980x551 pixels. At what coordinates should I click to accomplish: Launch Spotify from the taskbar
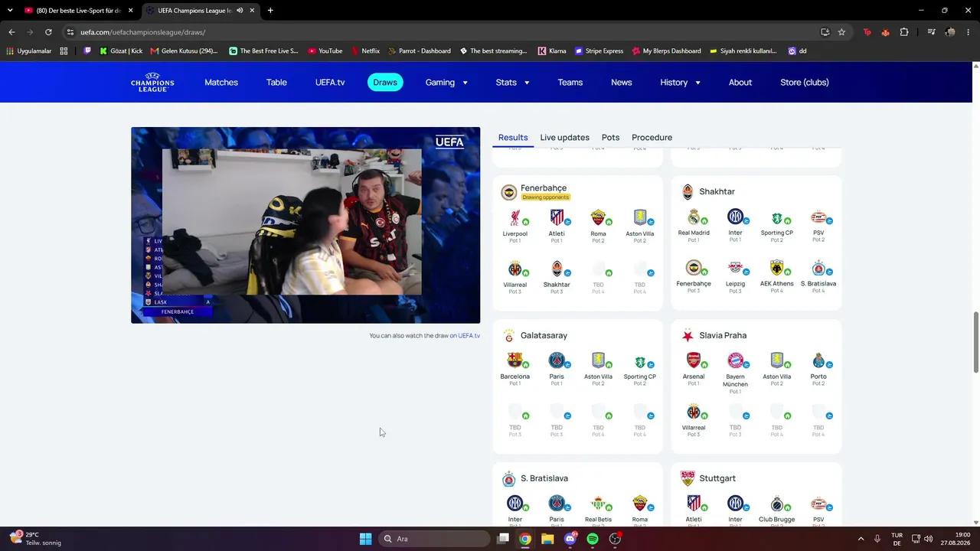(593, 539)
